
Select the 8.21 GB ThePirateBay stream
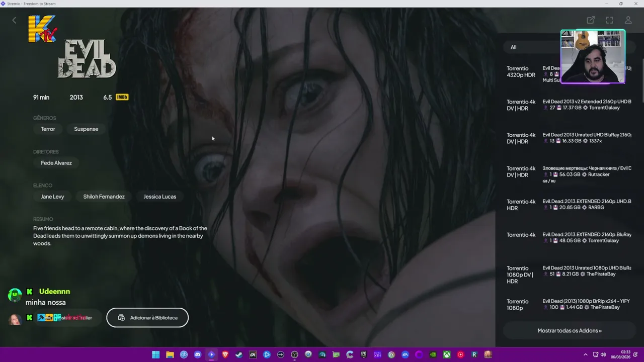[x=570, y=275]
